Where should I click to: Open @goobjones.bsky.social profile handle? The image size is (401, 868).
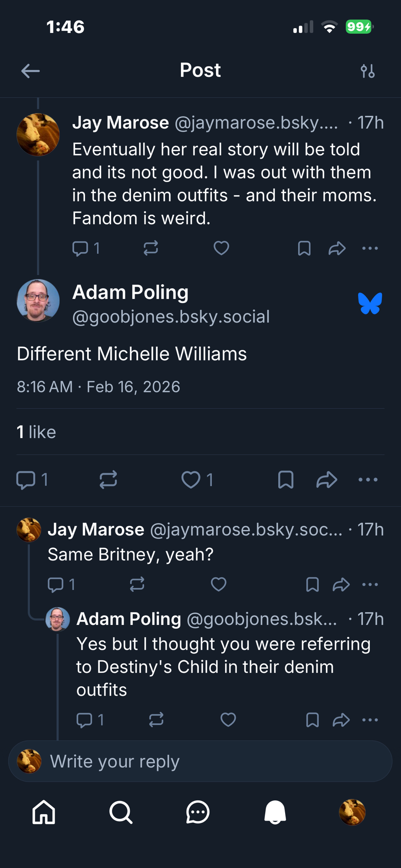tap(171, 317)
